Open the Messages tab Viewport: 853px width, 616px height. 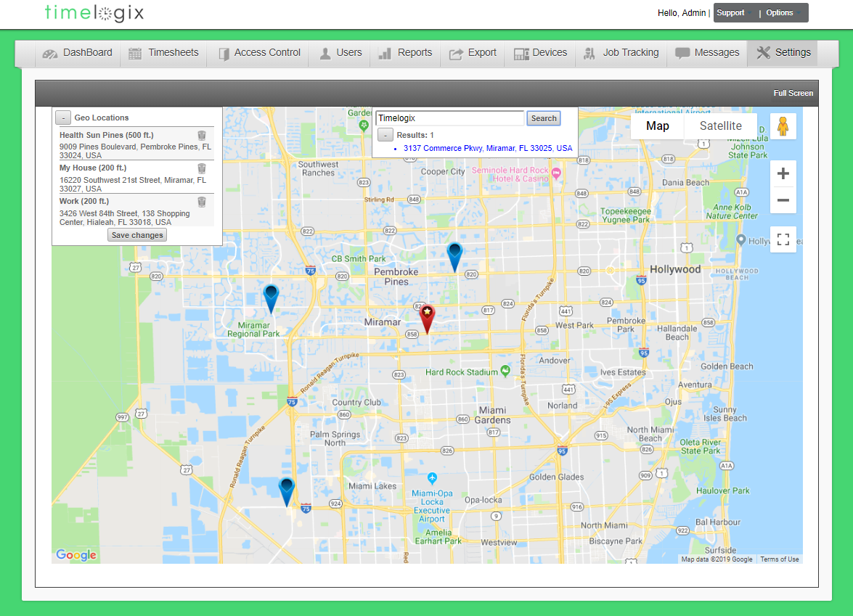(707, 53)
